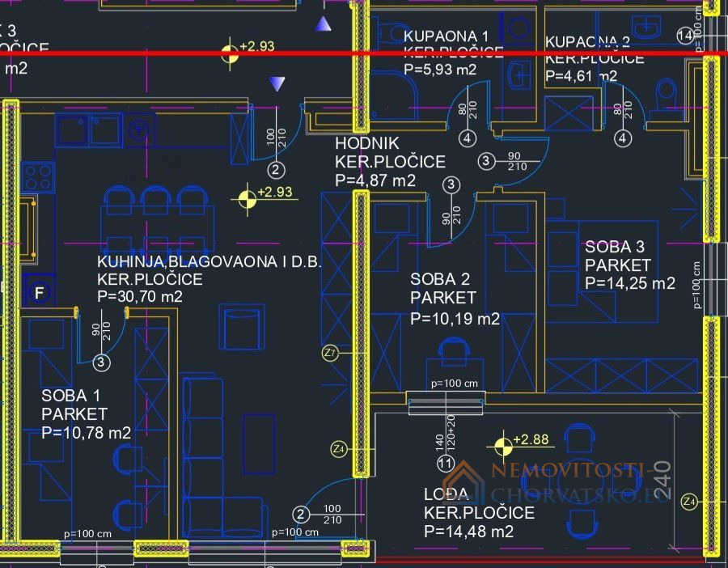Select the P=14,48 m2 area text
This screenshot has height=568, width=728.
click(468, 532)
